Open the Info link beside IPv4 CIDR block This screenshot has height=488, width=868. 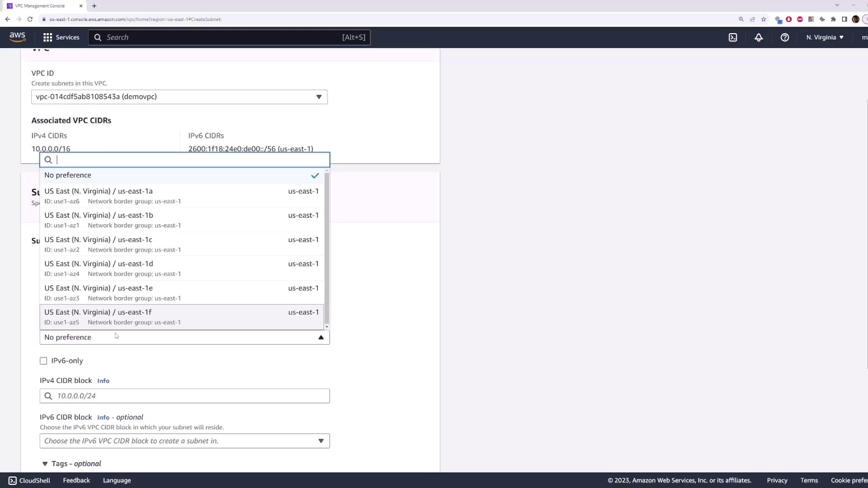pyautogui.click(x=103, y=381)
